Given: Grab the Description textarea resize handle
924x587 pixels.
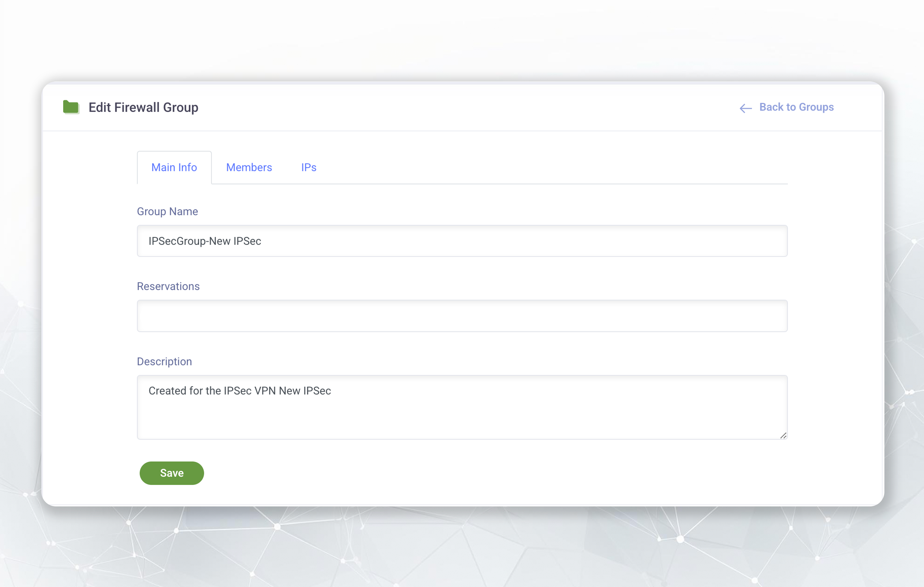Looking at the screenshot, I should pos(783,436).
